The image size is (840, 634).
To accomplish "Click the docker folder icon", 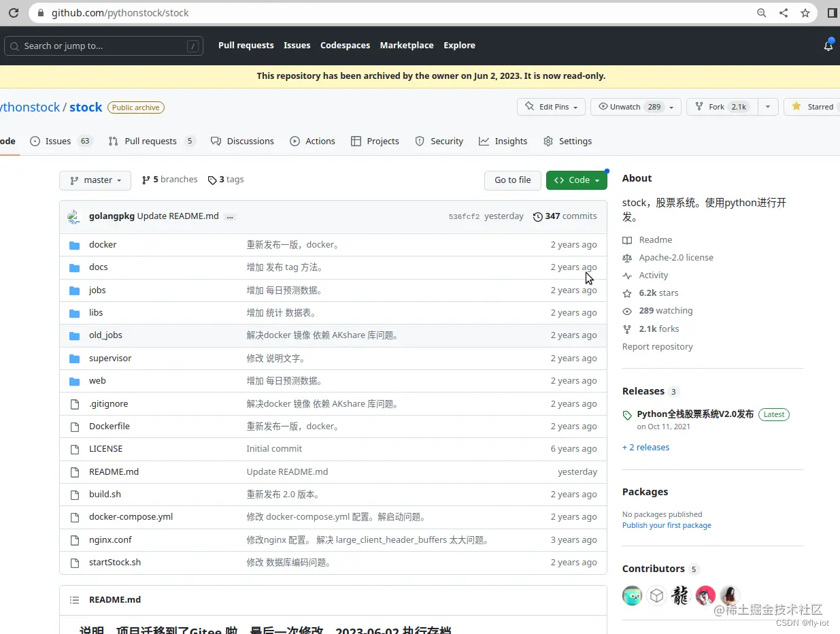I will coord(75,245).
